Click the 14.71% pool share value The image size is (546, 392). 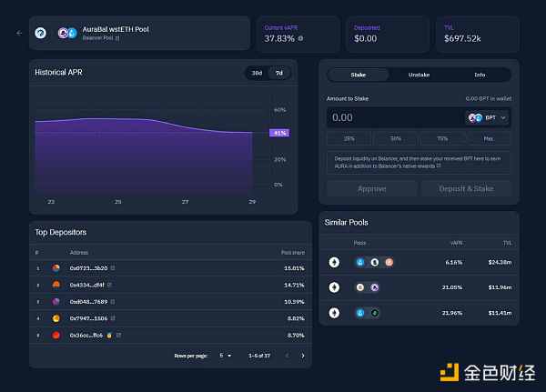point(294,285)
